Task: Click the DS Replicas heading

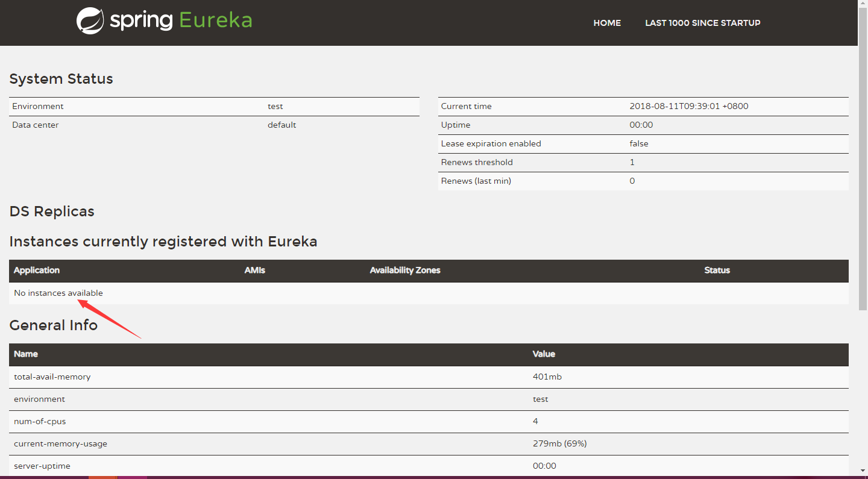Action: tap(52, 211)
